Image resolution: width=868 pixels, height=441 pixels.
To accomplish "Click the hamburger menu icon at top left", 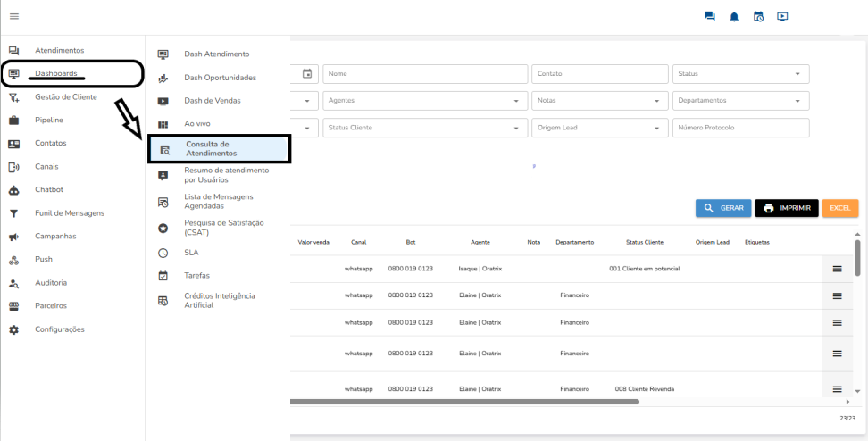I will pyautogui.click(x=14, y=17).
